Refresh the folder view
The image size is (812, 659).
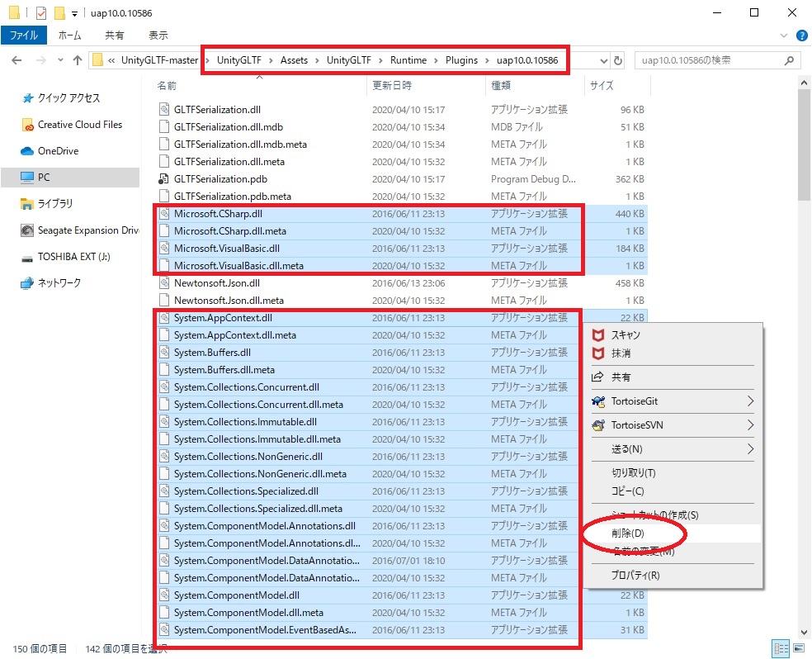[x=619, y=59]
